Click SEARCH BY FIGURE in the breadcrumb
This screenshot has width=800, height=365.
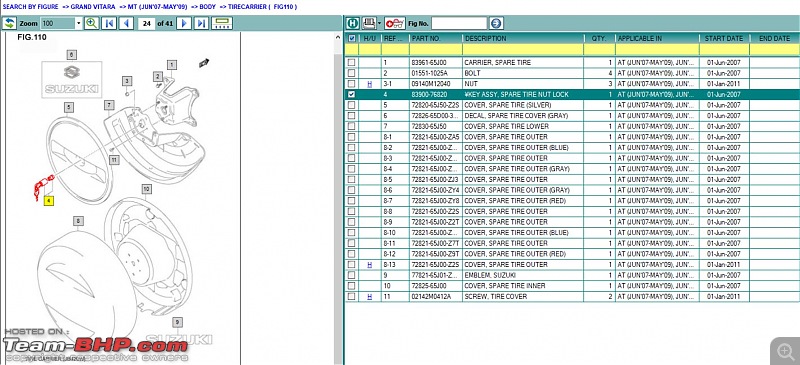pyautogui.click(x=31, y=7)
